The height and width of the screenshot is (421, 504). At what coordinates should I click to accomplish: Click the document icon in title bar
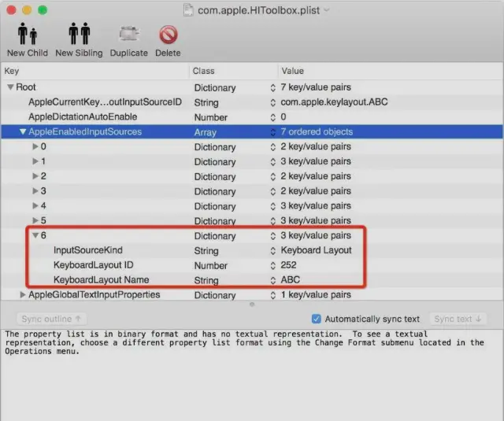click(x=188, y=10)
